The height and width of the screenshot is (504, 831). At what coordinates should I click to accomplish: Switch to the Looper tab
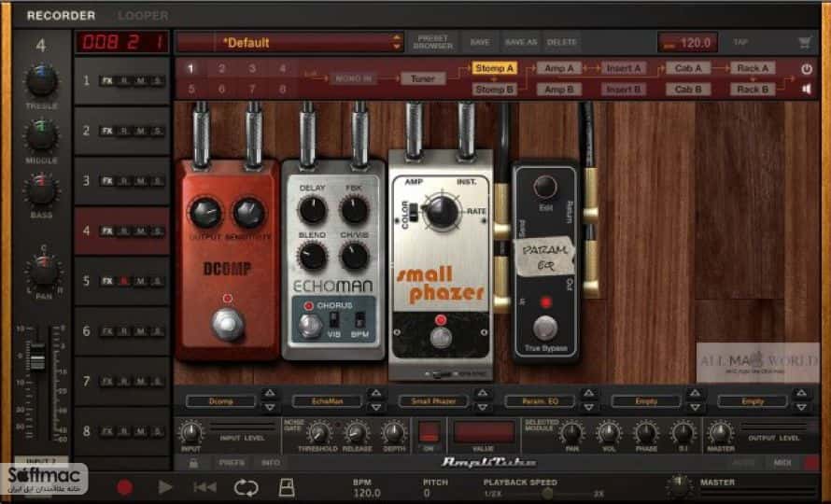pos(143,16)
